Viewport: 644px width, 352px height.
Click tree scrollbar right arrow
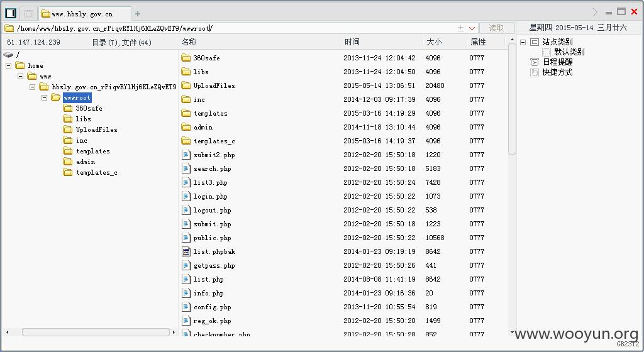174,332
